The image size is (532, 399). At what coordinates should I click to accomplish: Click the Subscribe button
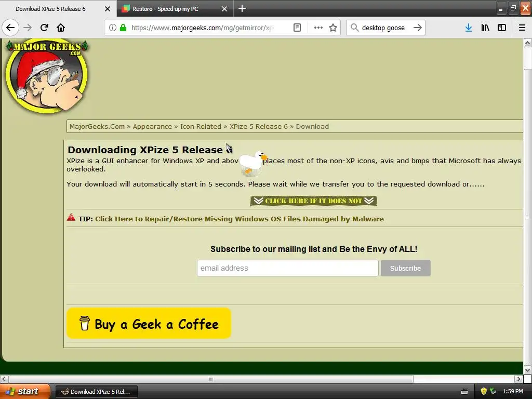[405, 268]
